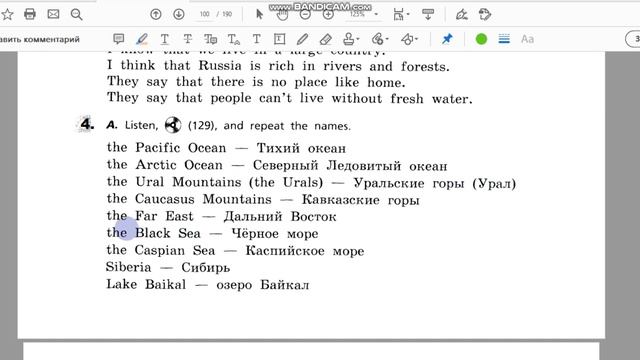Viewport: 640px width, 360px height.
Task: Click the scrolling mode toolbar icon
Action: click(428, 15)
